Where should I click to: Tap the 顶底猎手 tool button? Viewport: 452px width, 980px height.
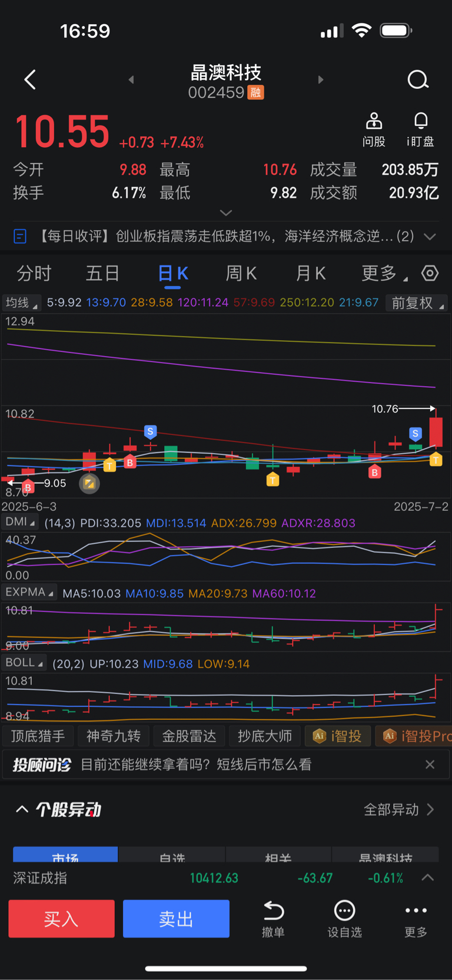pyautogui.click(x=38, y=736)
